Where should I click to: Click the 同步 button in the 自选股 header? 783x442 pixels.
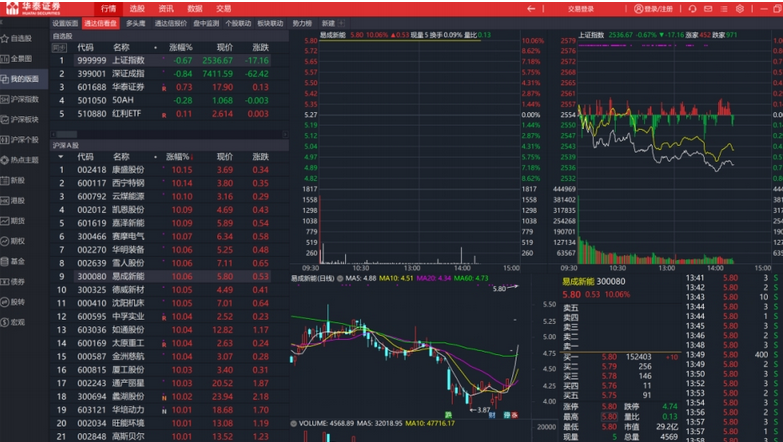(x=59, y=47)
